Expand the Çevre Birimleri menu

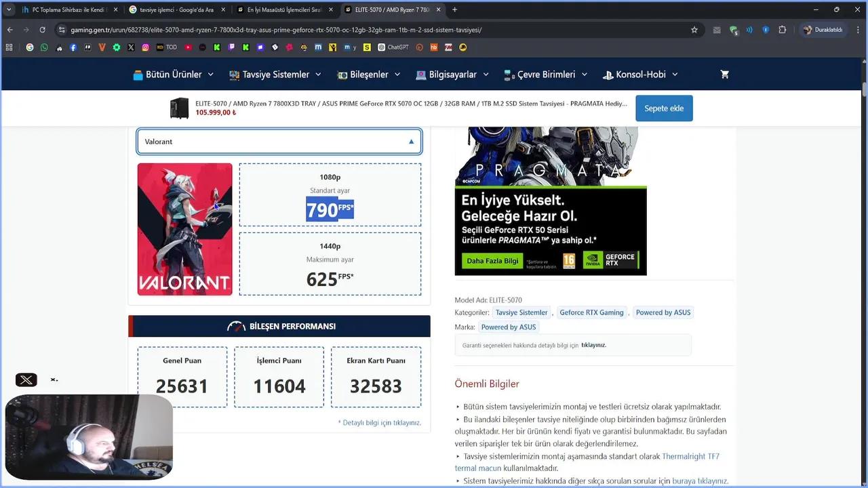coord(546,75)
